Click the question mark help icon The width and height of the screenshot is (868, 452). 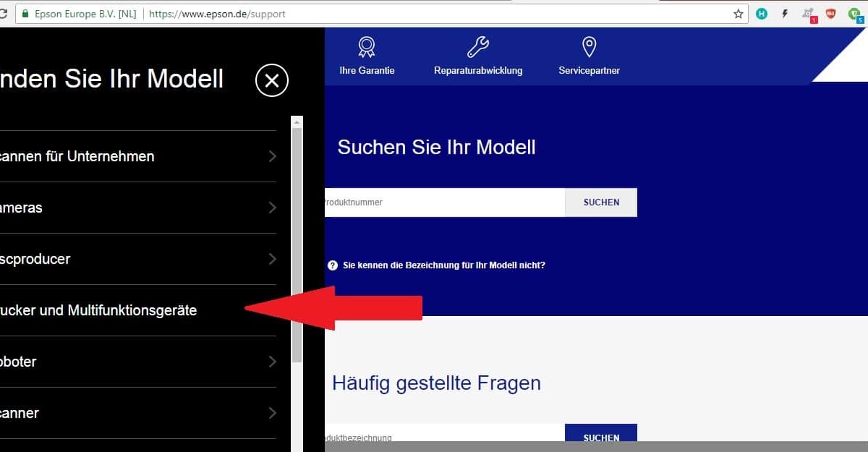tap(333, 265)
